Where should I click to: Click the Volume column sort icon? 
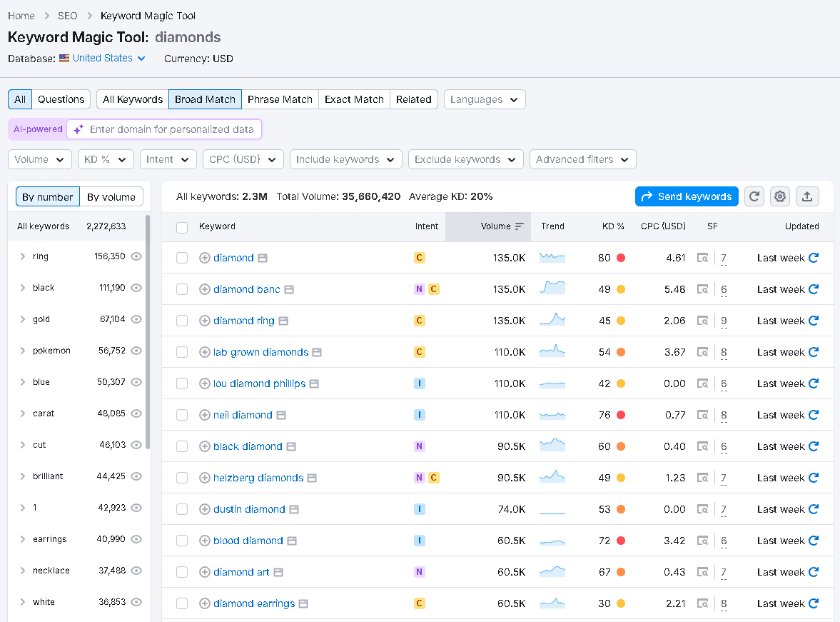coord(519,226)
